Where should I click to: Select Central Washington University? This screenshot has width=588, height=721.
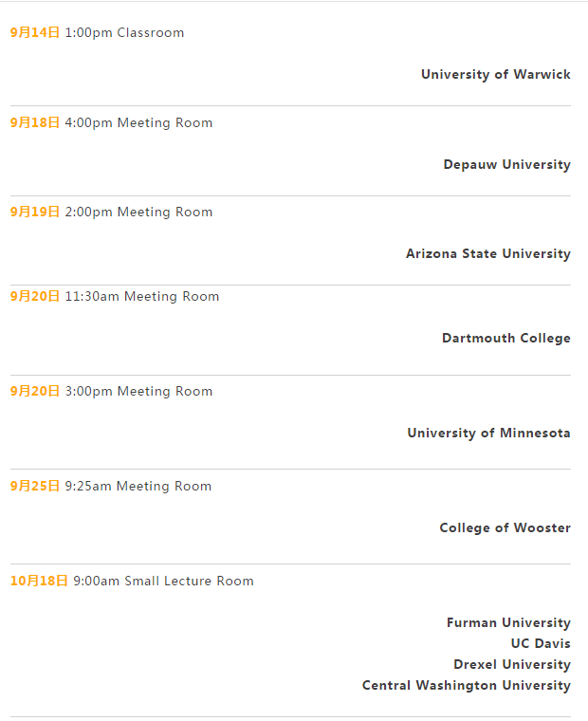[x=466, y=685]
